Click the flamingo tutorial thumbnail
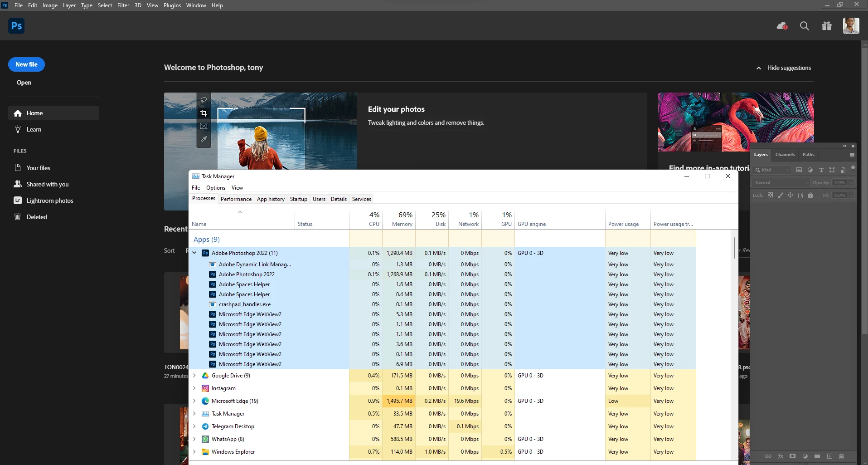 click(736, 122)
